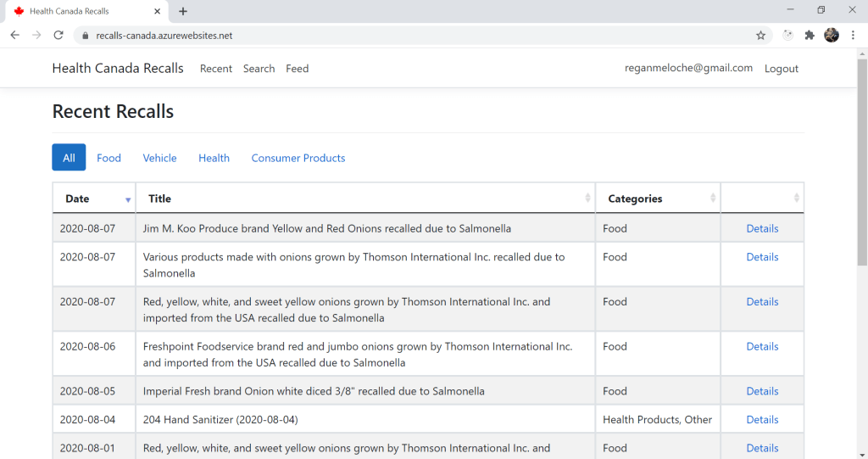868x459 pixels.
Task: Open Chrome's three-dot menu
Action: [854, 35]
